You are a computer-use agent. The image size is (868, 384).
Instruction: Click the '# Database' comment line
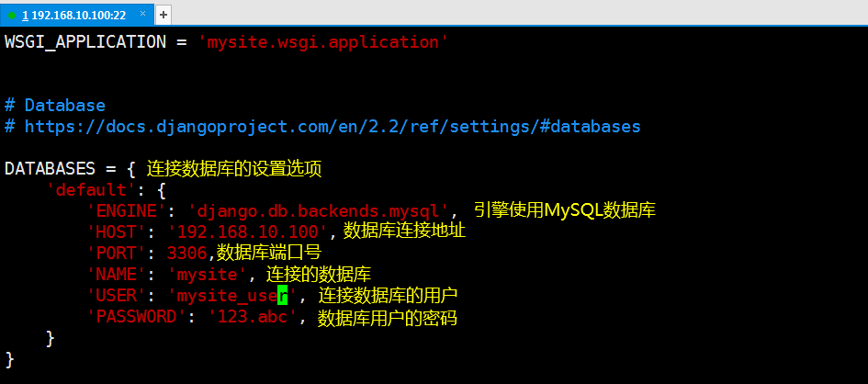click(55, 105)
